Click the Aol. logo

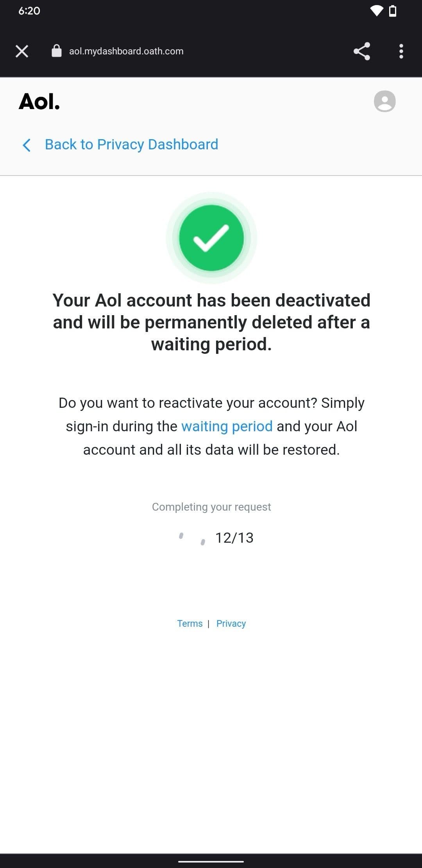(39, 102)
